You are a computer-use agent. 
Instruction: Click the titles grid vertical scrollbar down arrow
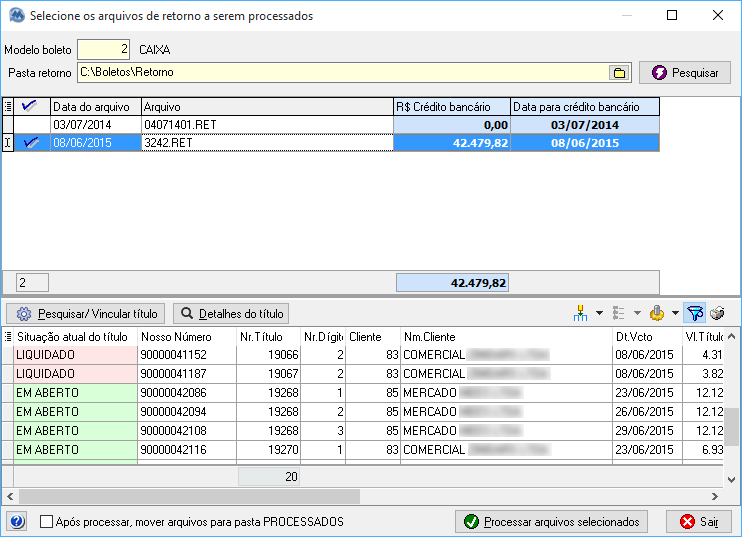[731, 480]
